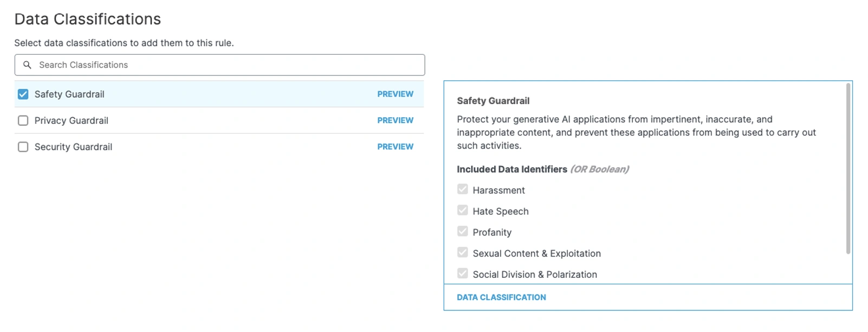This screenshot has height=332, width=868.
Task: Open the DATA CLASSIFICATION link
Action: [501, 297]
